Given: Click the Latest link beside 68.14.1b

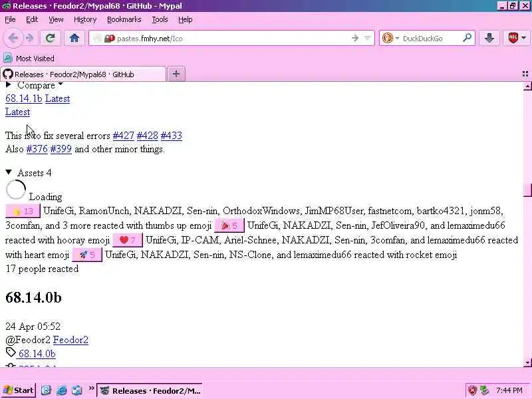Looking at the screenshot, I should (x=57, y=98).
